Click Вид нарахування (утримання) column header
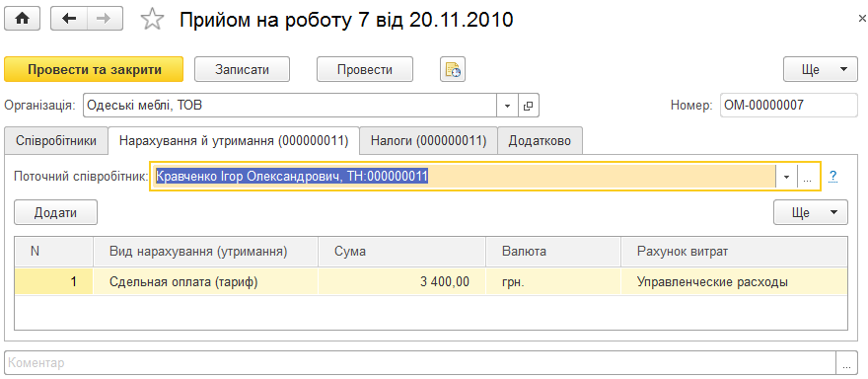 click(x=205, y=252)
